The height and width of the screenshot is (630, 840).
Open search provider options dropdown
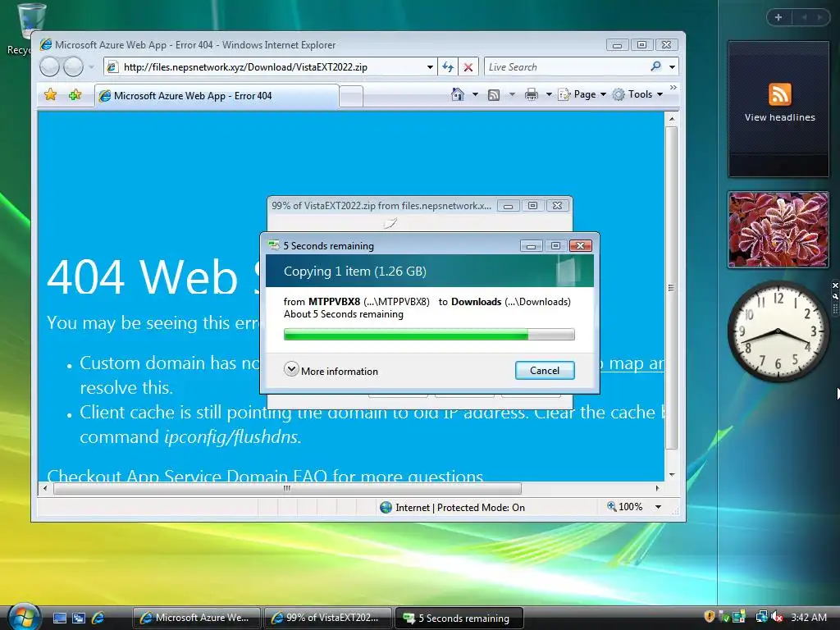pyautogui.click(x=672, y=67)
